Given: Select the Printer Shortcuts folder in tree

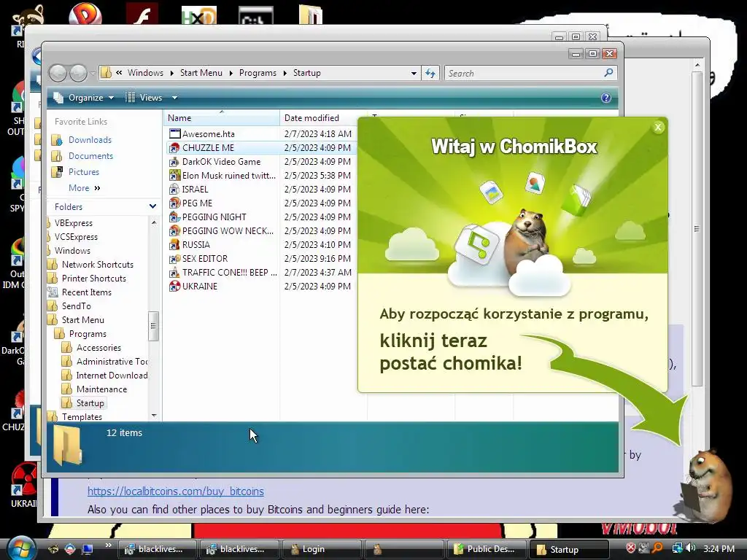Looking at the screenshot, I should point(94,278).
